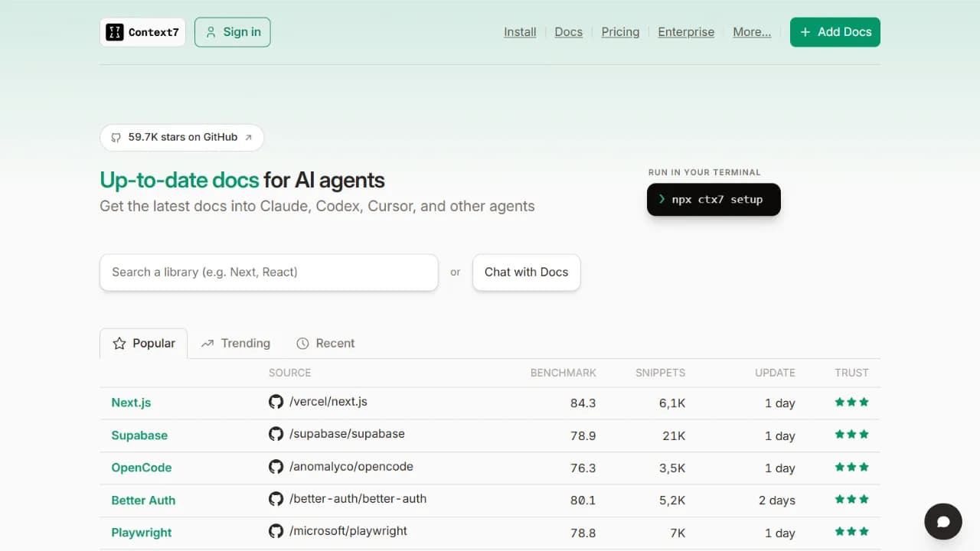The image size is (980, 551).
Task: Click the user icon in Sign in
Action: pyautogui.click(x=211, y=32)
